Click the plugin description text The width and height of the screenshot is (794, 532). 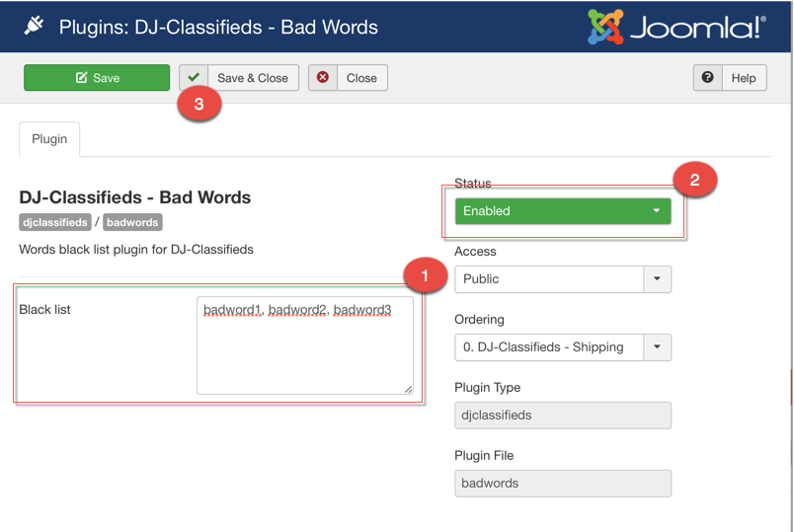pos(136,250)
